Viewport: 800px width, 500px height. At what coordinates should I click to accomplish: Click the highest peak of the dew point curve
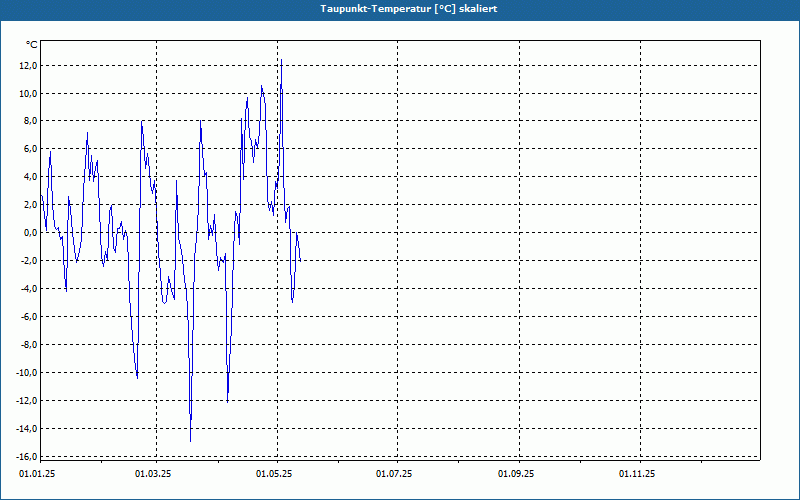pos(281,60)
